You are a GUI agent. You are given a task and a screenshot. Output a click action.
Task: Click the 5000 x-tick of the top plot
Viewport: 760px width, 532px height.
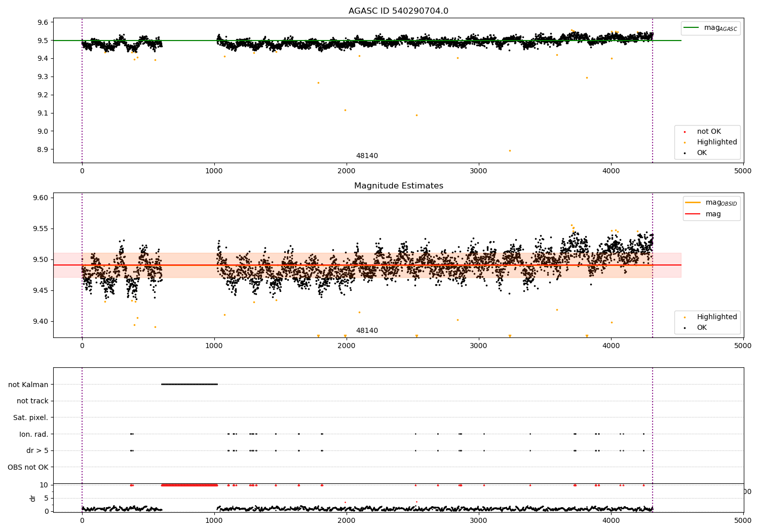point(743,171)
